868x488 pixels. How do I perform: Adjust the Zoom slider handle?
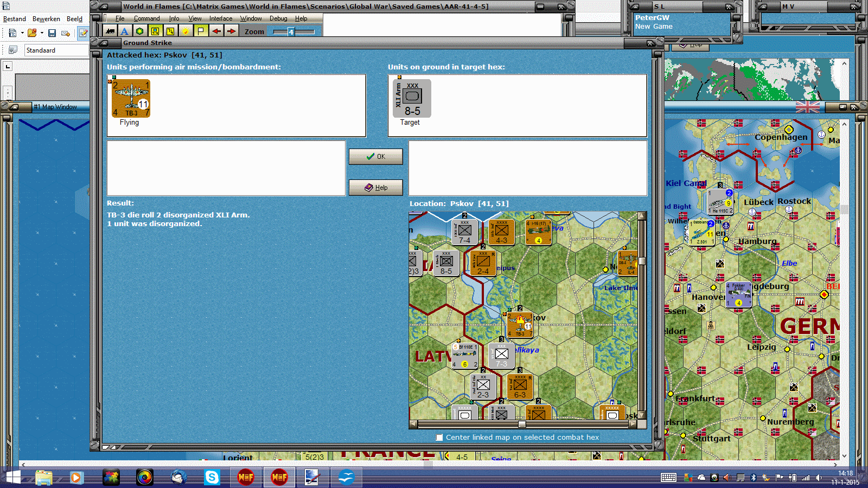(x=291, y=31)
